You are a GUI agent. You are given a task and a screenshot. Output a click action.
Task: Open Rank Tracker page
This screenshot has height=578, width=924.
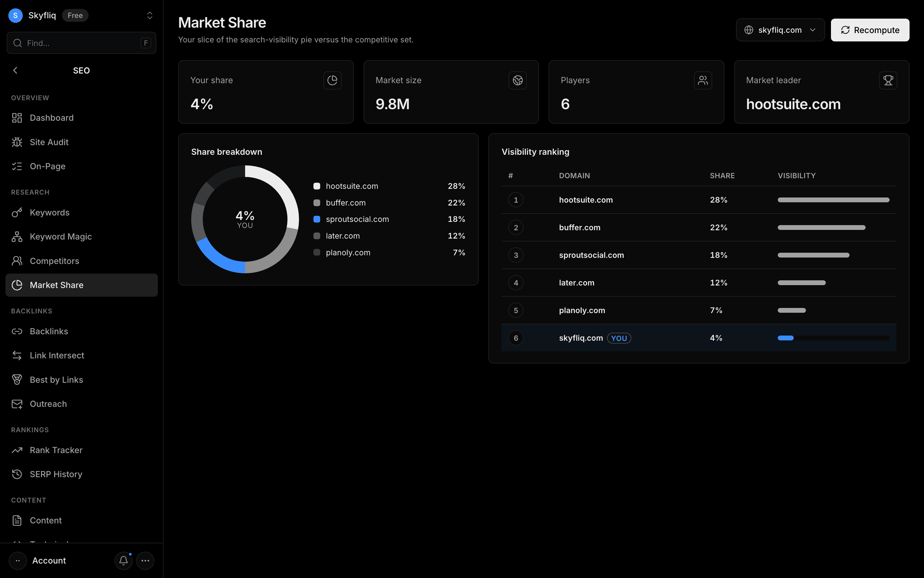tap(81, 450)
